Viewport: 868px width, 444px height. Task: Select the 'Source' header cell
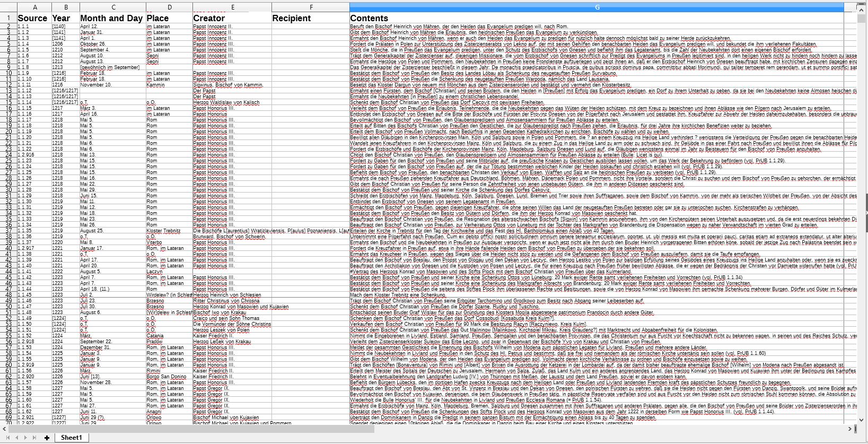pos(34,18)
